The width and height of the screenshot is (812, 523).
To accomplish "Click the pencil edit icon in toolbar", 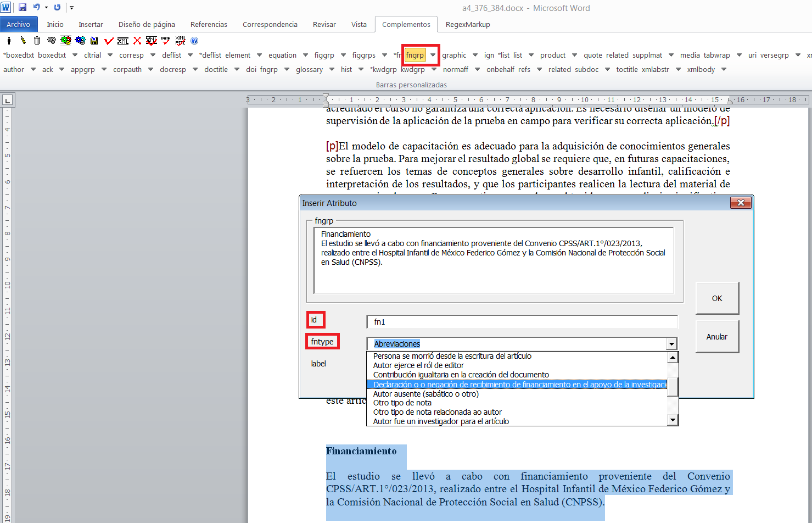I will pyautogui.click(x=23, y=41).
